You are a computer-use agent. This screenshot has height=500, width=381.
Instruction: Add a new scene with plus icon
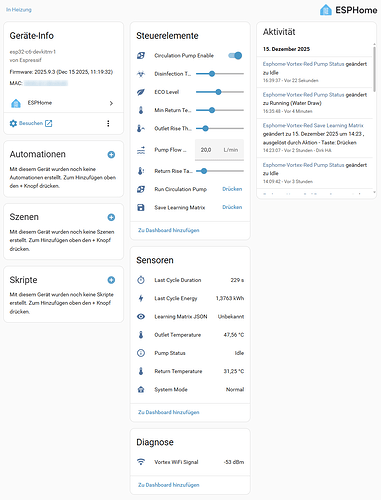coord(111,217)
